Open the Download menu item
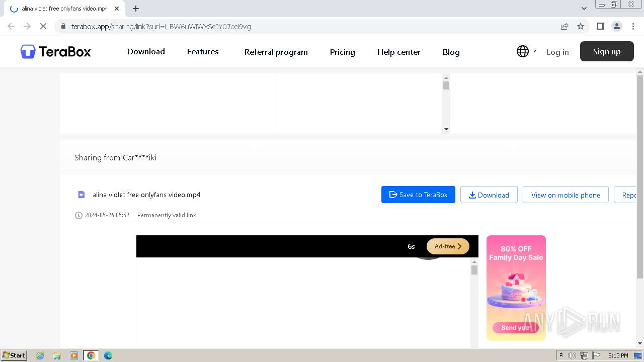This screenshot has height=362, width=644. pos(146,52)
